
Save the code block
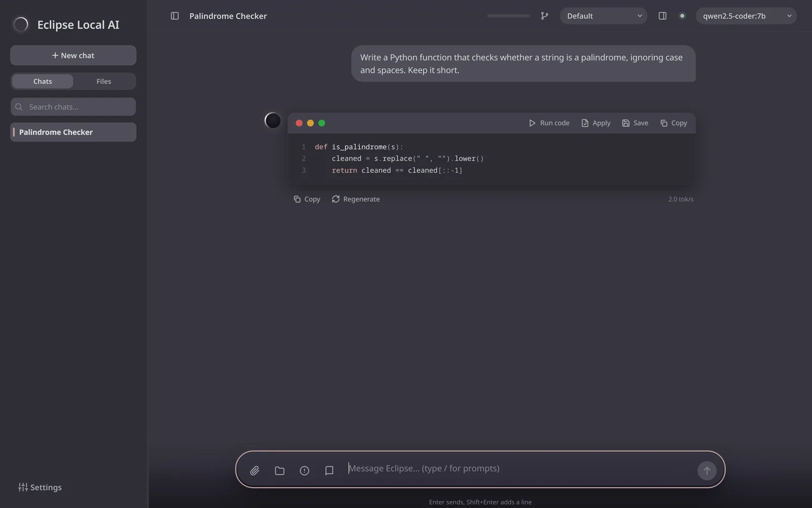(x=635, y=123)
